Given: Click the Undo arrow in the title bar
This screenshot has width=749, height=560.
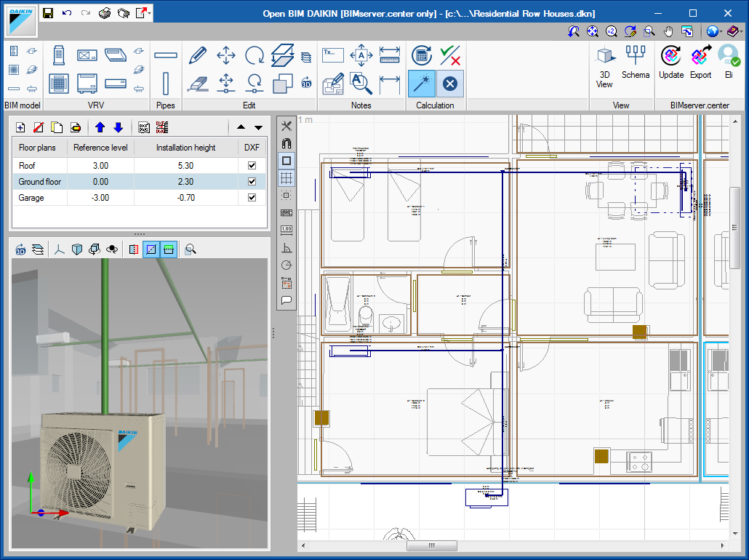Looking at the screenshot, I should [67, 13].
